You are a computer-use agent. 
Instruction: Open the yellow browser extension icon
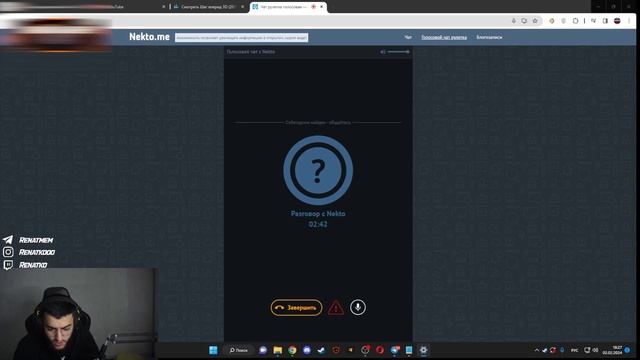pos(551,21)
